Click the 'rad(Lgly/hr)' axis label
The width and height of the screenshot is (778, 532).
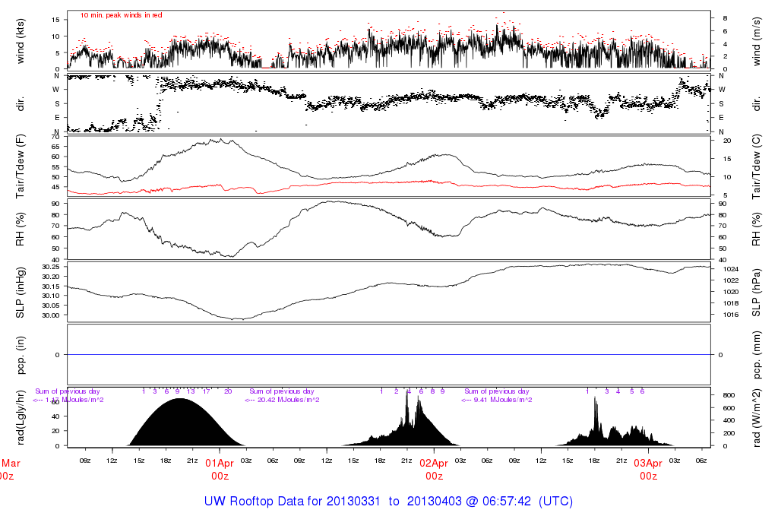[21, 417]
